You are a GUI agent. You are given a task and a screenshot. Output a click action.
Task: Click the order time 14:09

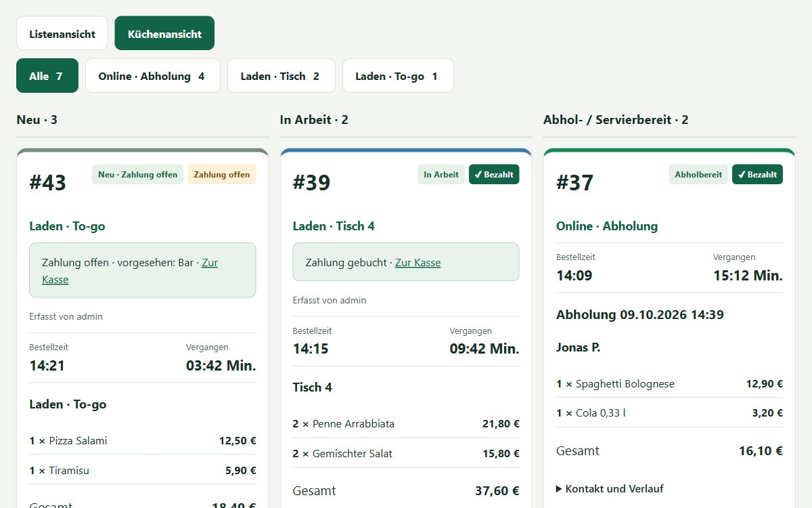(x=574, y=275)
